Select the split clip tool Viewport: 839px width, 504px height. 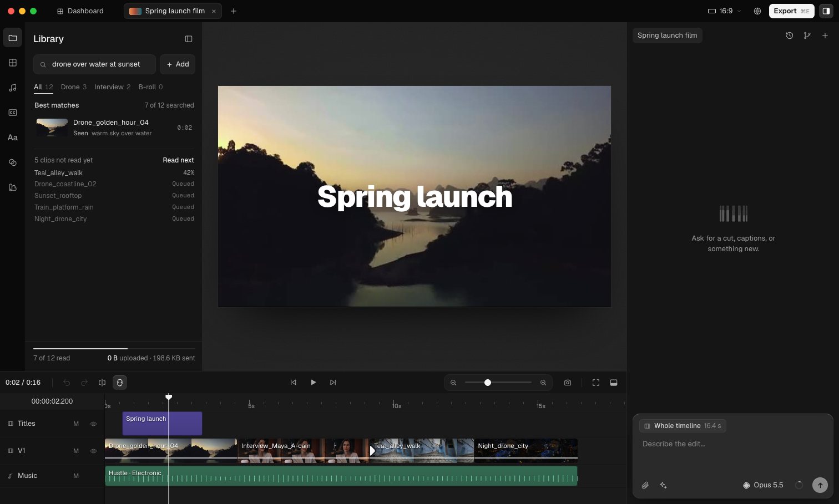(102, 383)
